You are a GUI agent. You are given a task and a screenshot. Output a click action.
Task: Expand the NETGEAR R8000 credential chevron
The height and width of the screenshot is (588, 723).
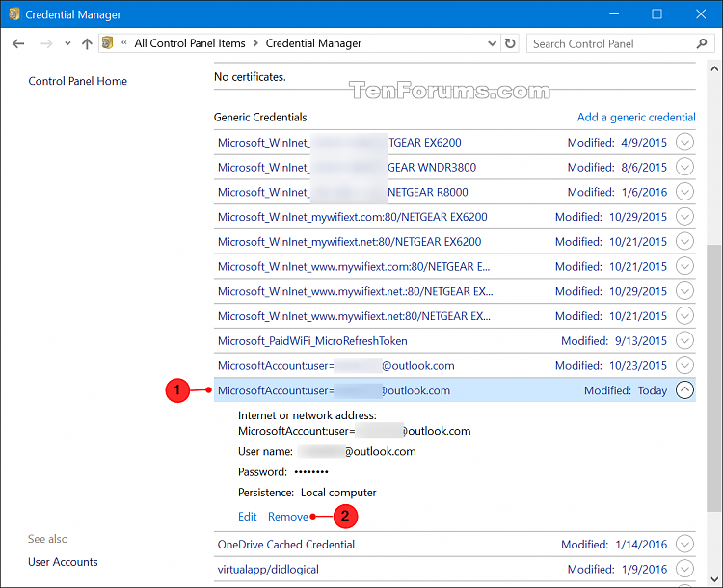[684, 192]
